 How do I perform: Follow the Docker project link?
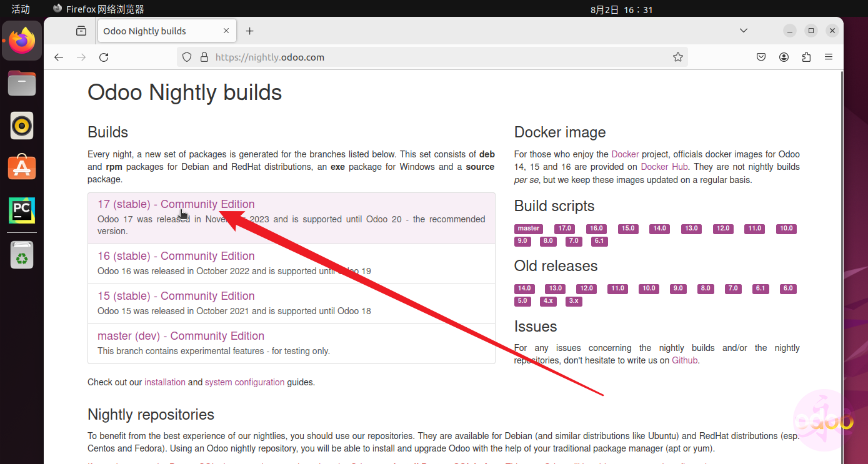625,154
